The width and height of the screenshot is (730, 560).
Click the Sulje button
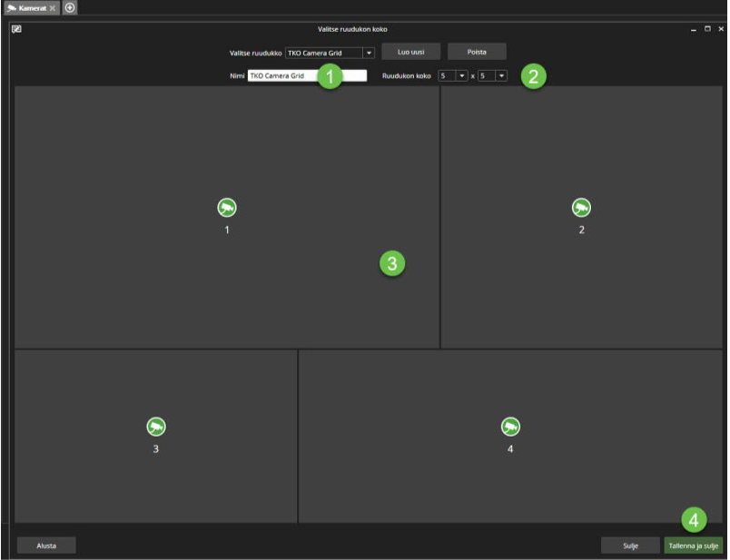630,545
